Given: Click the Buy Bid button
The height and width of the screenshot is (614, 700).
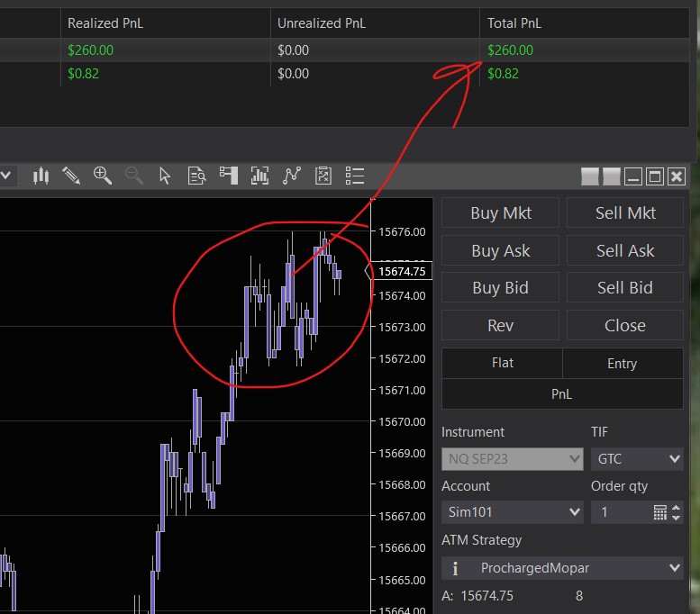Looking at the screenshot, I should [x=500, y=287].
